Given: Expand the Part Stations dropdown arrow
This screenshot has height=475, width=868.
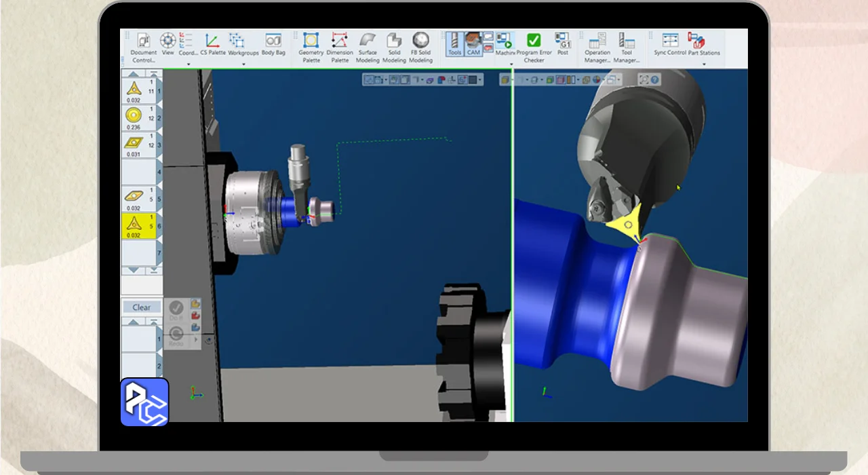Looking at the screenshot, I should pos(704,64).
